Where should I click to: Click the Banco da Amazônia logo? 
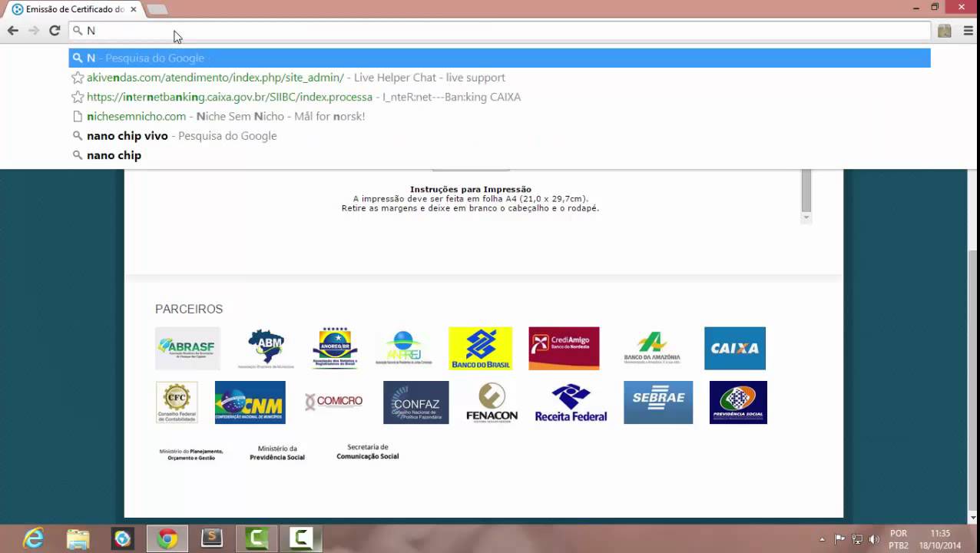(x=652, y=348)
